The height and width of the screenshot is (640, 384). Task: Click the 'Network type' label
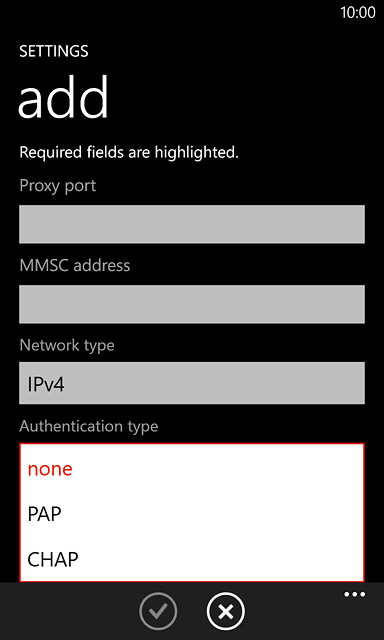tap(67, 345)
